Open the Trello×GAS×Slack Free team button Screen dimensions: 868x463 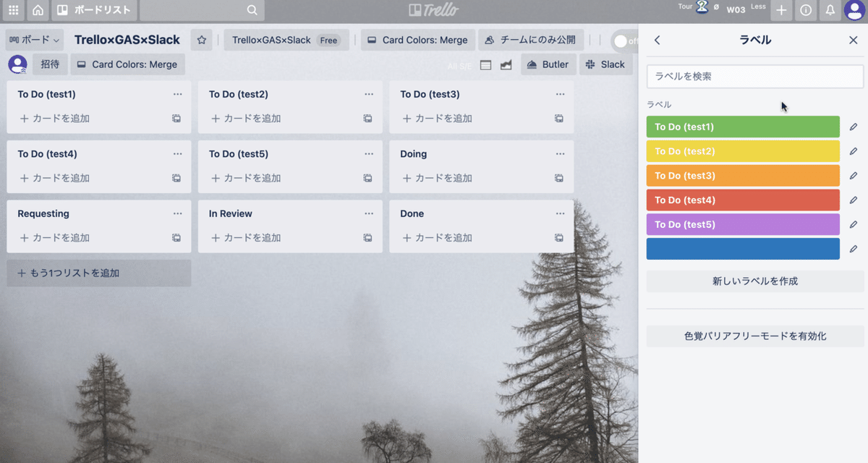coord(286,40)
